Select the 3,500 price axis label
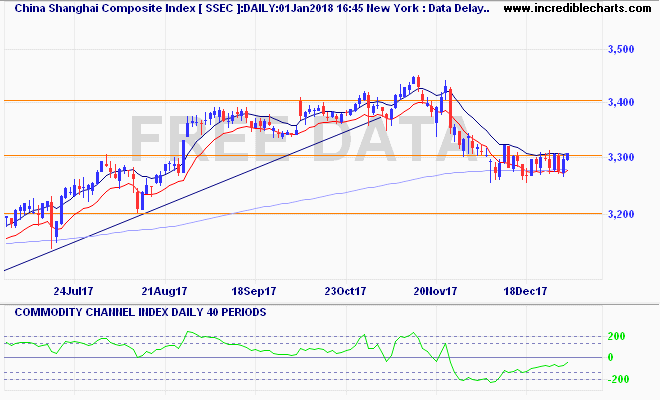This screenshot has height=400, width=660. pos(621,49)
